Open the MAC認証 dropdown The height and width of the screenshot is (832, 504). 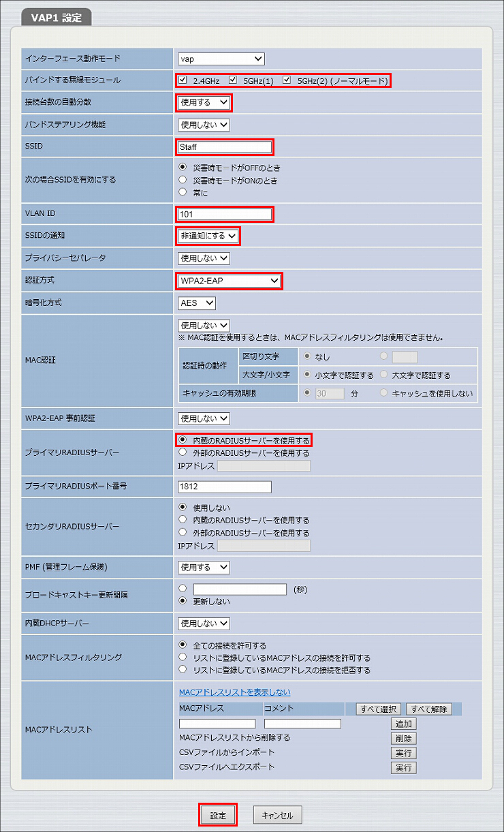(204, 326)
